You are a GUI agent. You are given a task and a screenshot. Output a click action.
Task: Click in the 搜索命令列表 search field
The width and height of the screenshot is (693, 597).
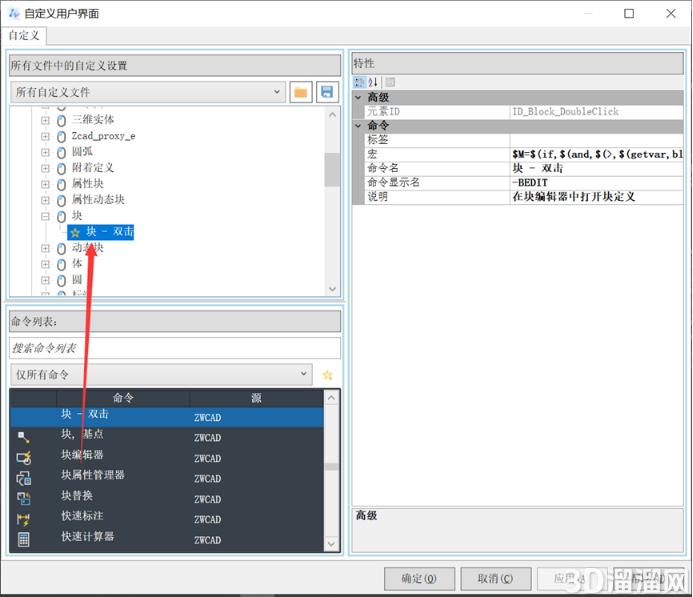coord(175,348)
